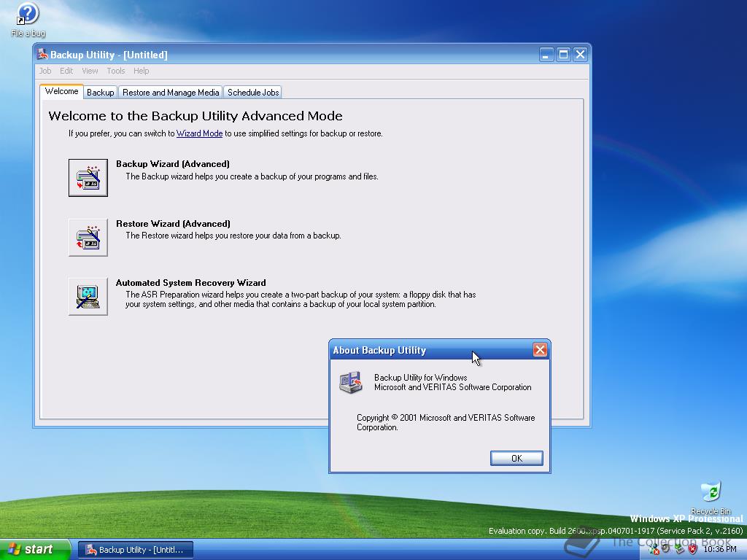Open the Windows start menu
The width and height of the screenshot is (747, 560).
point(35,550)
